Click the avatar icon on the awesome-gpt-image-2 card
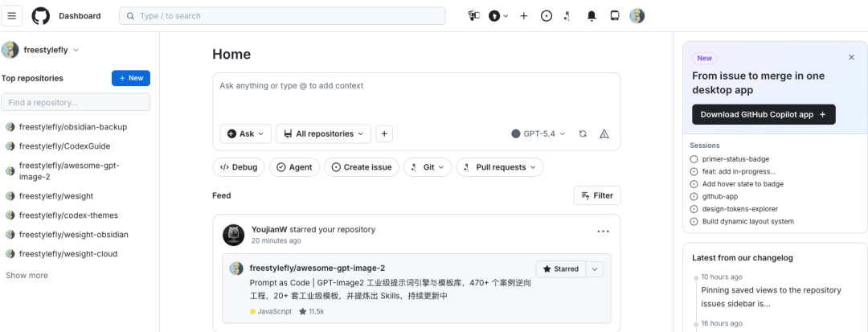Image resolution: width=868 pixels, height=332 pixels. pyautogui.click(x=236, y=268)
